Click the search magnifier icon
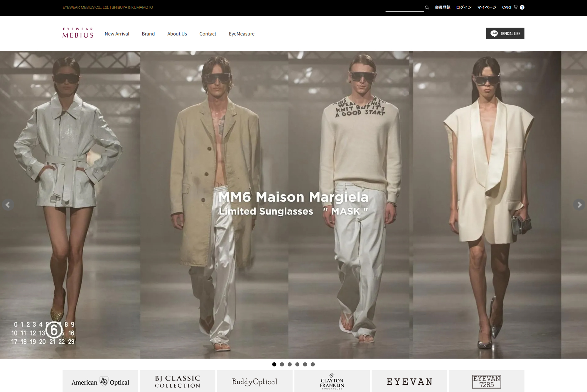 (427, 8)
